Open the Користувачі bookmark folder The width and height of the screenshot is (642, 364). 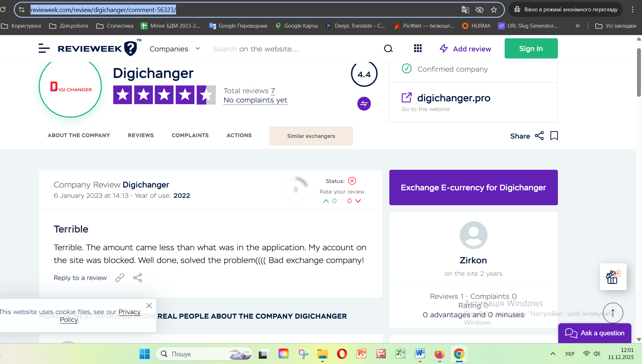[21, 26]
